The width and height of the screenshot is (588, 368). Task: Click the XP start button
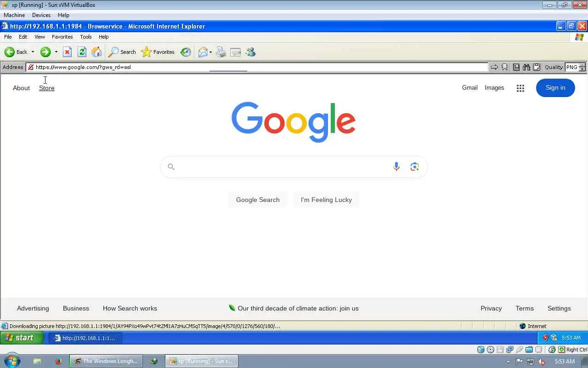click(22, 338)
